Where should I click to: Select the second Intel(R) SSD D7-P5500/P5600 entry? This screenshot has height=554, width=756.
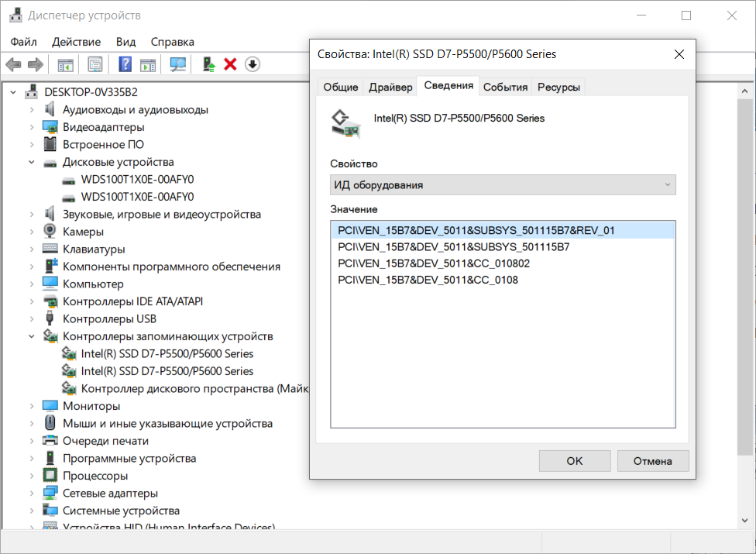tap(167, 371)
